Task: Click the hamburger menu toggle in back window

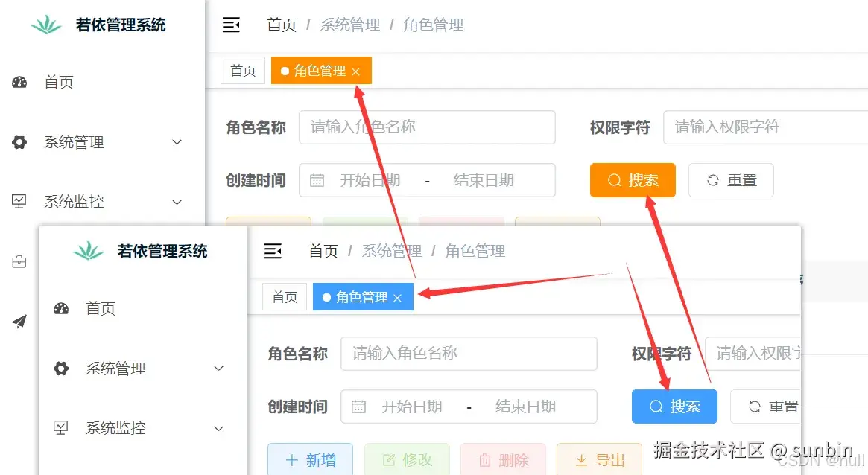Action: coord(232,25)
